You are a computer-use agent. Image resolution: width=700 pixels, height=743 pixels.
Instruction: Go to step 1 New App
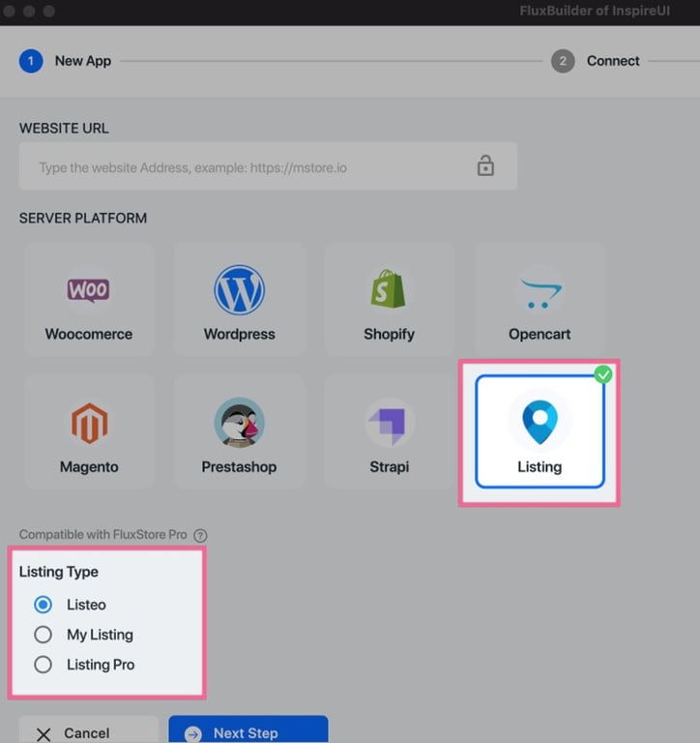[66, 61]
